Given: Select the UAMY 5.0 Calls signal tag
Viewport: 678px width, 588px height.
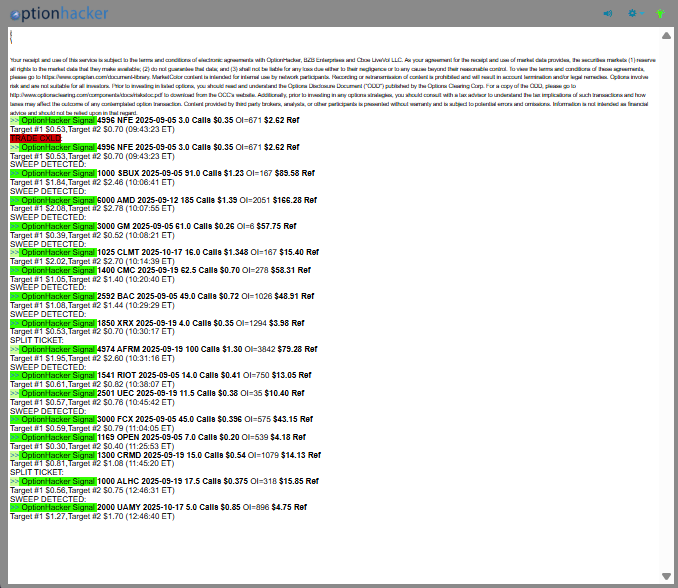Looking at the screenshot, I should pos(58,508).
